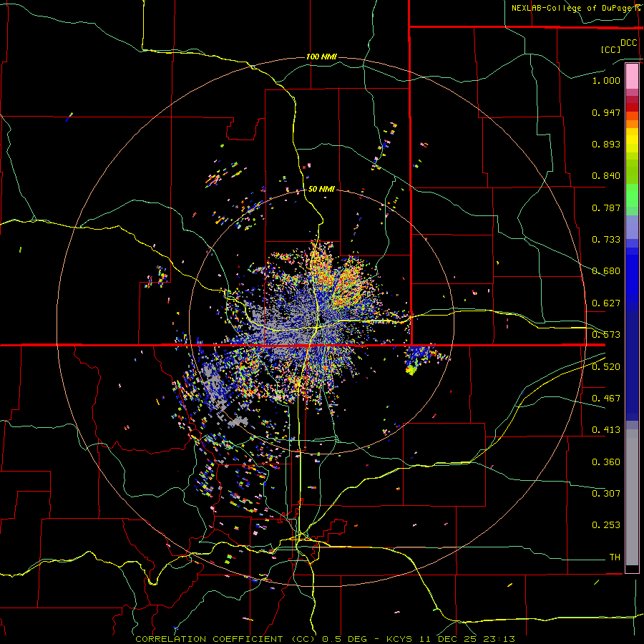Click the 0.413 legend value
Screen dimensions: 644x644
click(x=606, y=430)
